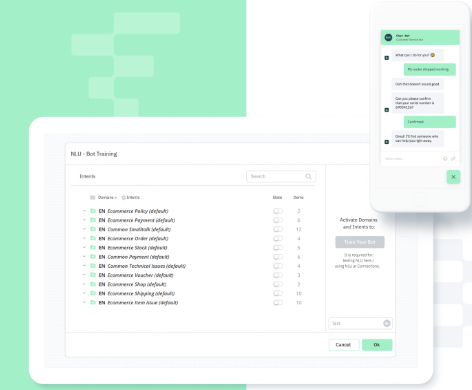472x390 pixels.
Task: Expand Ecommerce Order chevron
Action: click(x=84, y=238)
